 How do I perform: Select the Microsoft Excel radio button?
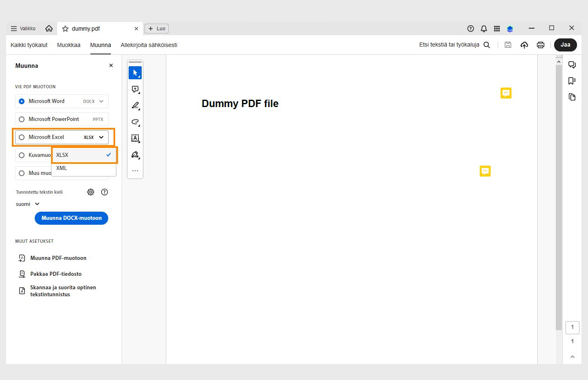pyautogui.click(x=22, y=137)
